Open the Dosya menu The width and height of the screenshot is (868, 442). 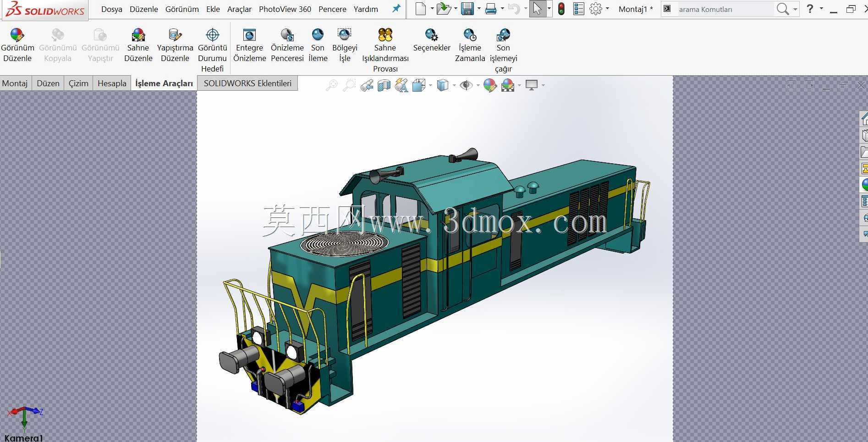111,9
